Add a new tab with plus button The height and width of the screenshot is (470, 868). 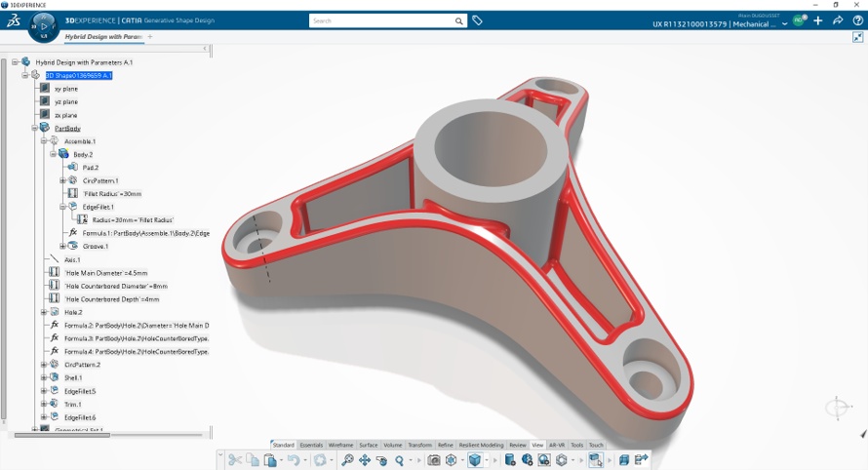[x=150, y=37]
